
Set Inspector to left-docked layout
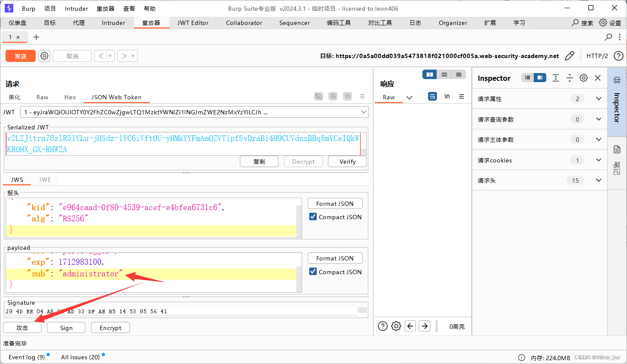click(527, 78)
